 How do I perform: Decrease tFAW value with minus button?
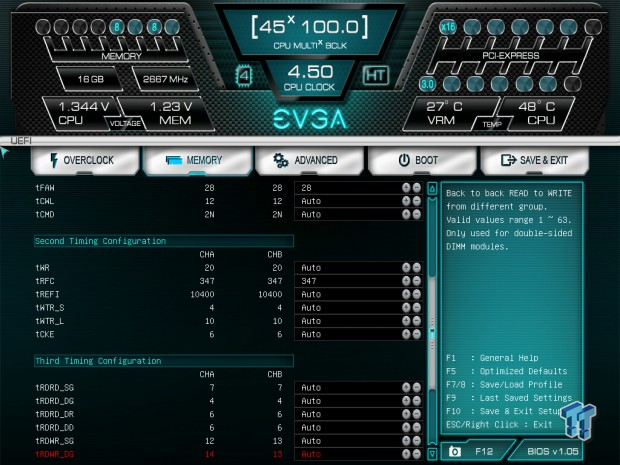point(417,188)
